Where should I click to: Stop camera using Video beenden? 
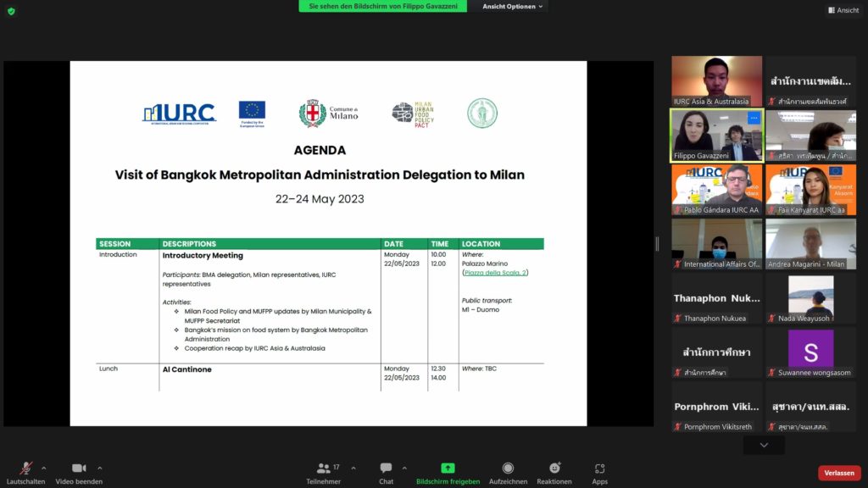click(79, 468)
